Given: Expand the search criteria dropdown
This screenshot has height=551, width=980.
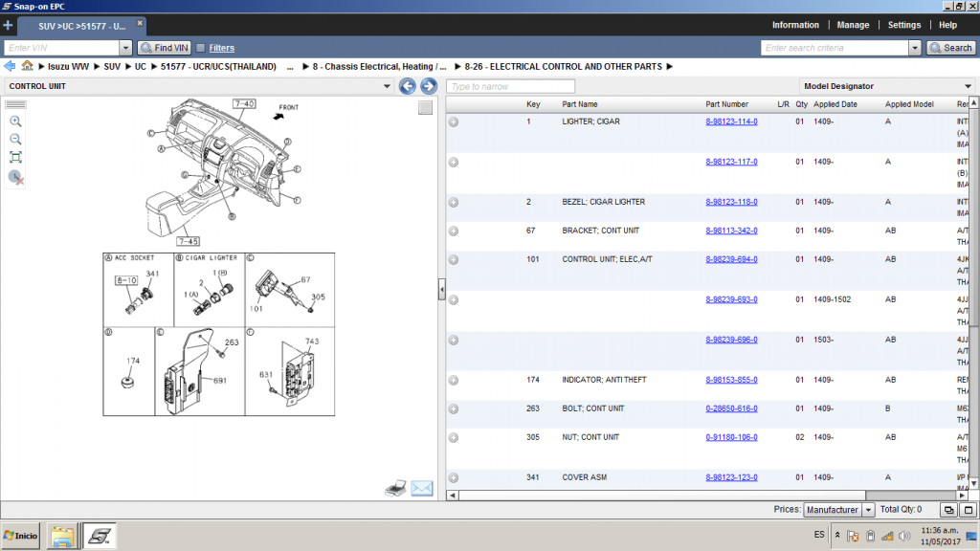Looking at the screenshot, I should pos(915,48).
